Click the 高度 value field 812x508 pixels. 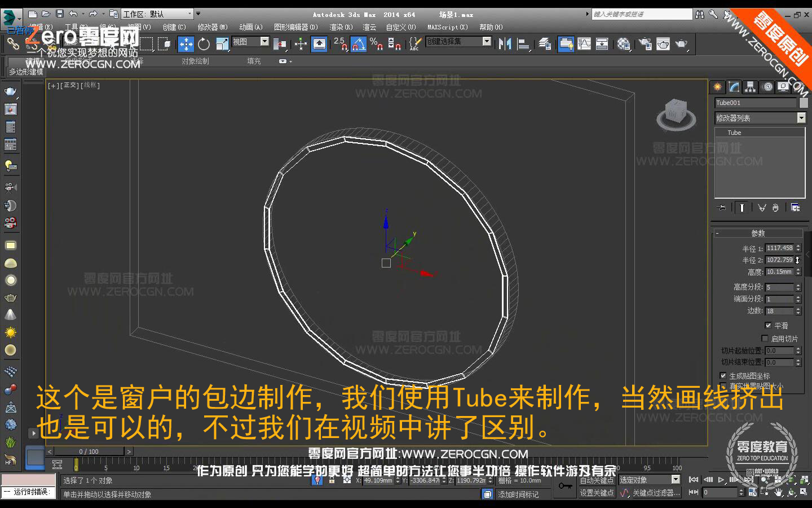click(779, 271)
